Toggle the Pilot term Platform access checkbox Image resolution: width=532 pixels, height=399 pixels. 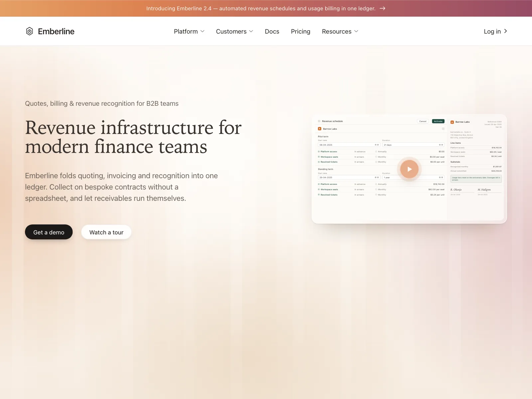click(x=319, y=152)
